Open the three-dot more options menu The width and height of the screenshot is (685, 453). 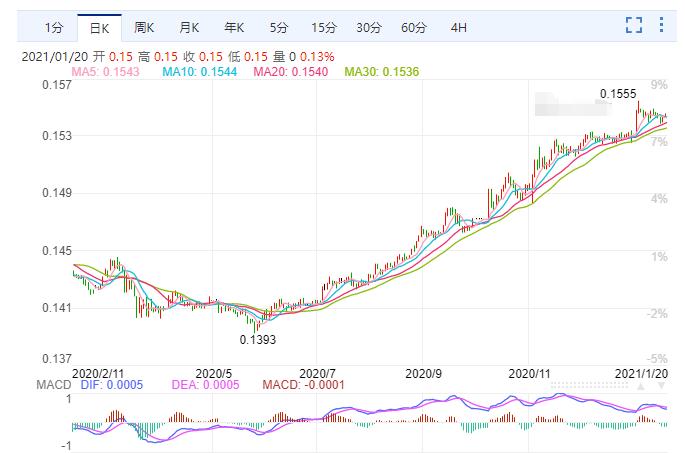tap(661, 25)
